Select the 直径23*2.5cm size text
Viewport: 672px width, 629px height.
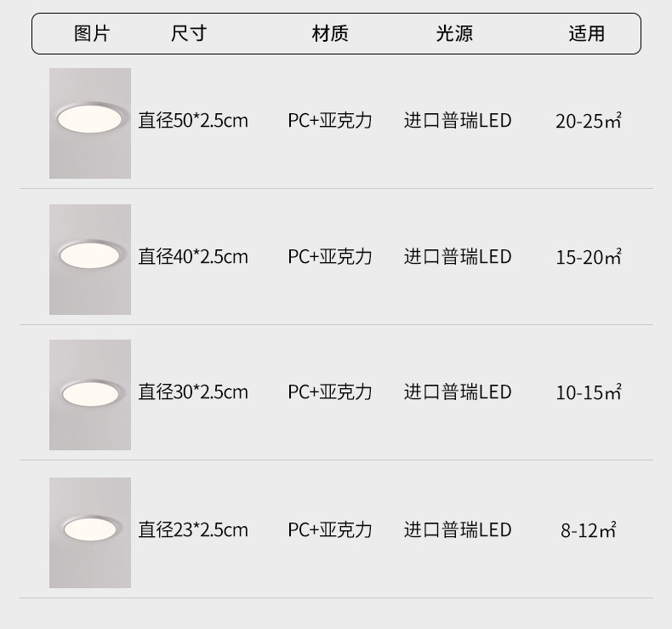click(193, 530)
